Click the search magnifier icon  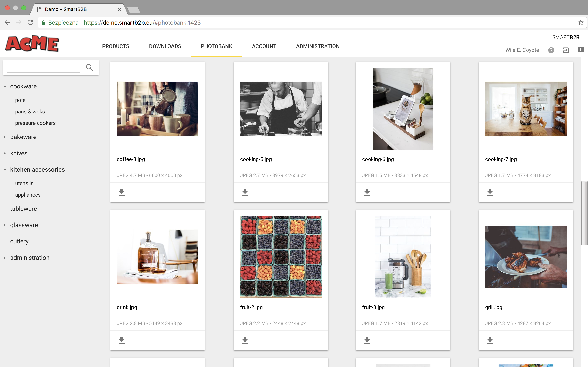pyautogui.click(x=89, y=67)
